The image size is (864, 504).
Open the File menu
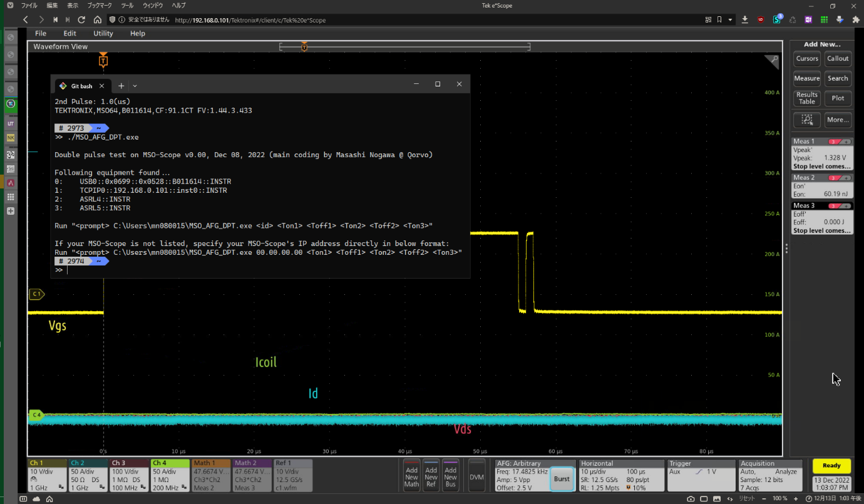[x=41, y=33]
